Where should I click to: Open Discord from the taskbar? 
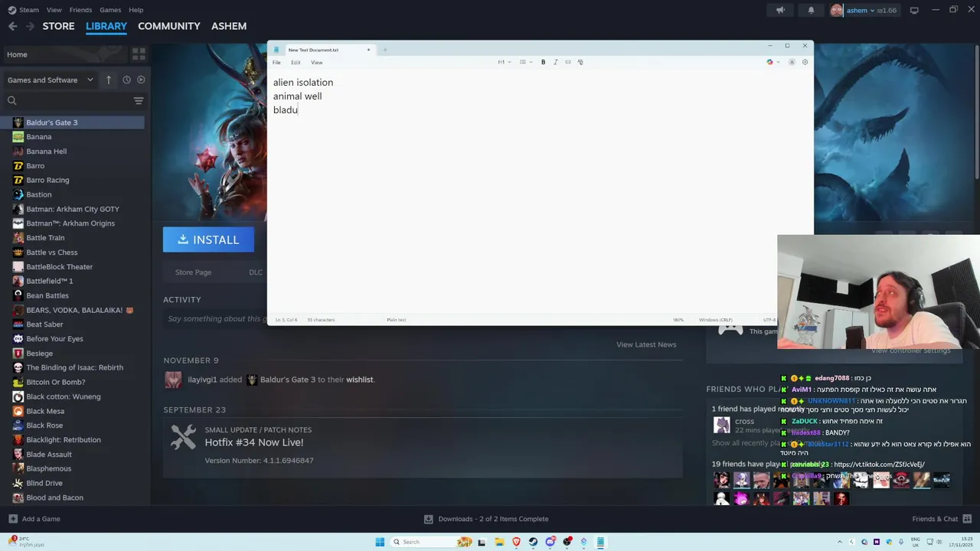[550, 542]
